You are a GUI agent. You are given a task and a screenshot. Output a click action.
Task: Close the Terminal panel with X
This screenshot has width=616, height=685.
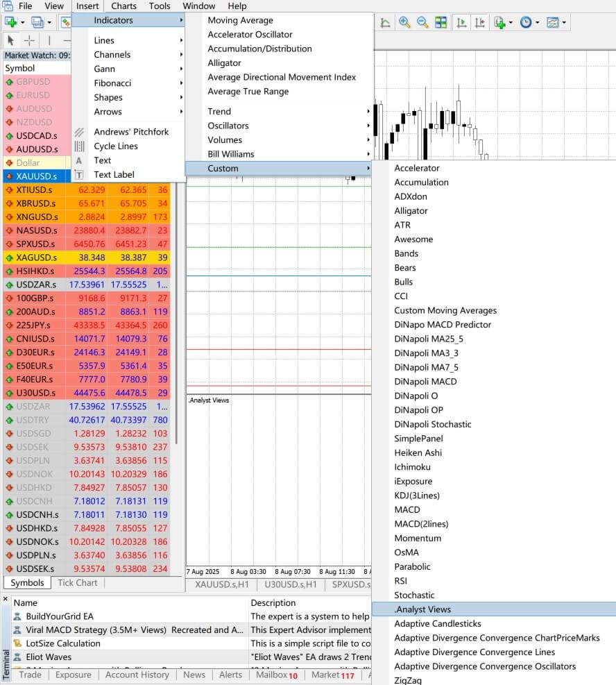tap(6, 599)
